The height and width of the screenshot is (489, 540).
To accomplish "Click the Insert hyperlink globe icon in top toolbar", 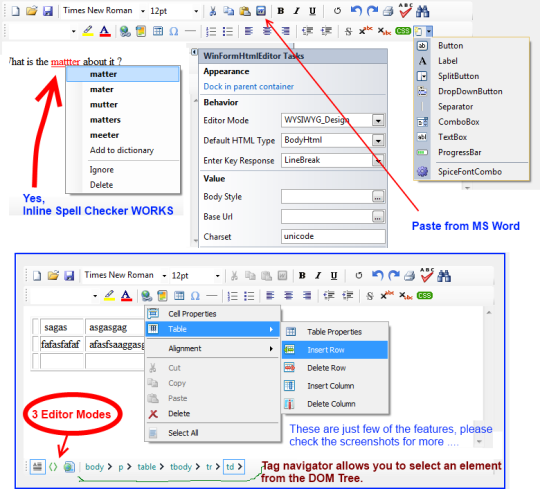I will [x=125, y=31].
